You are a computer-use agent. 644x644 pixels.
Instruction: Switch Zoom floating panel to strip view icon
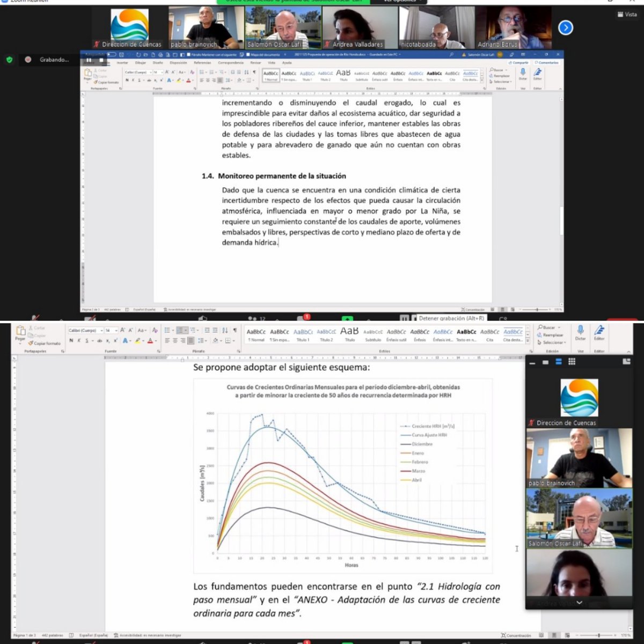[559, 362]
